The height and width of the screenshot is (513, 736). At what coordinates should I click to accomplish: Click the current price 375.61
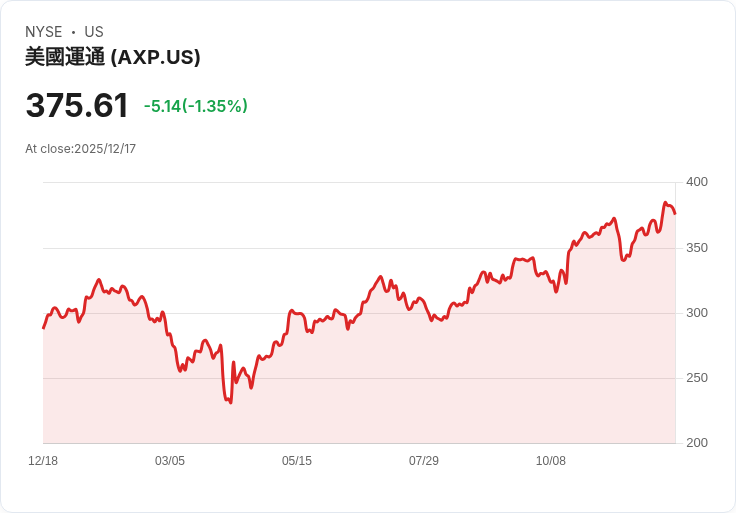pos(77,105)
